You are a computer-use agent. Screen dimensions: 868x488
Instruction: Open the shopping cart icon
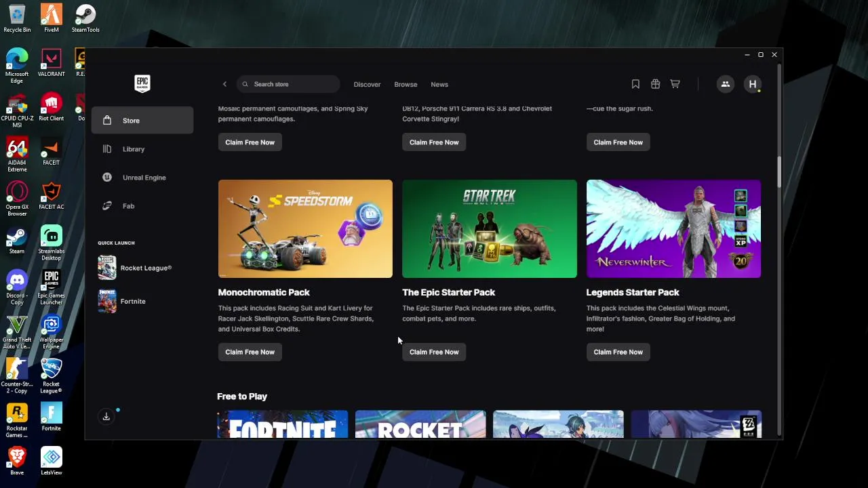[675, 84]
